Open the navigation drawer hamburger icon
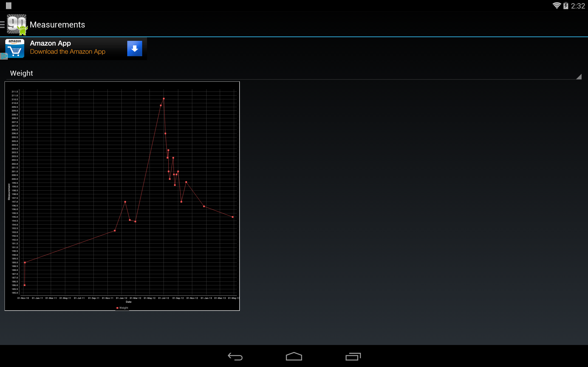588x367 pixels. [x=3, y=25]
